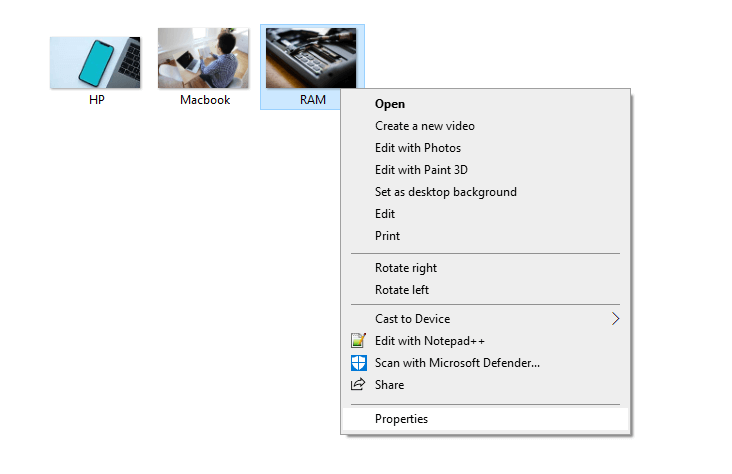The height and width of the screenshot is (474, 732).
Task: Choose the plain Edit menu entry
Action: click(486, 213)
